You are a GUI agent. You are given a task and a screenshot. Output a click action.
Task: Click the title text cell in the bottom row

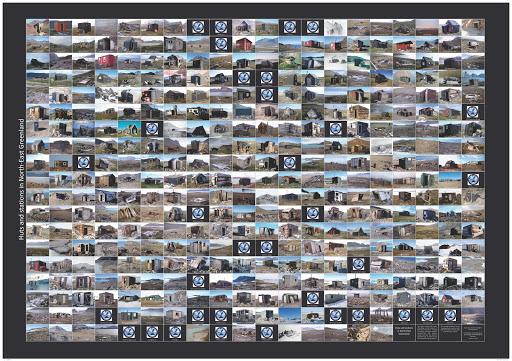click(x=404, y=333)
